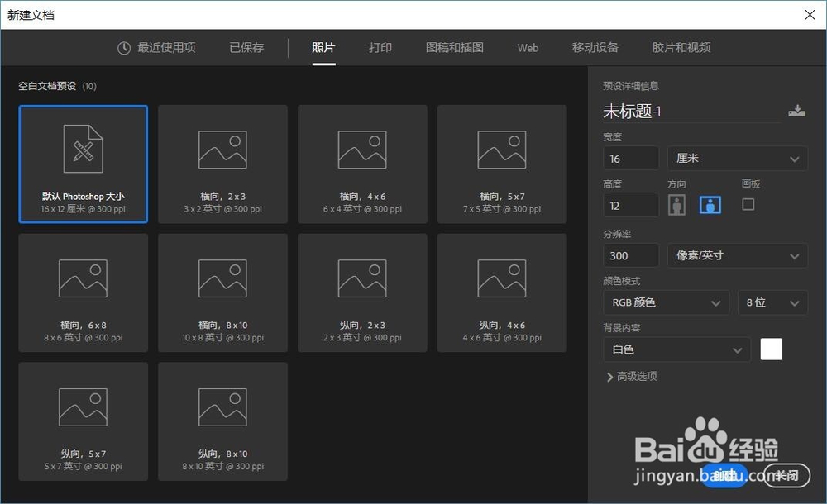The height and width of the screenshot is (504, 827).
Task: Open the RGB 颜色 color mode dropdown
Action: [x=666, y=302]
